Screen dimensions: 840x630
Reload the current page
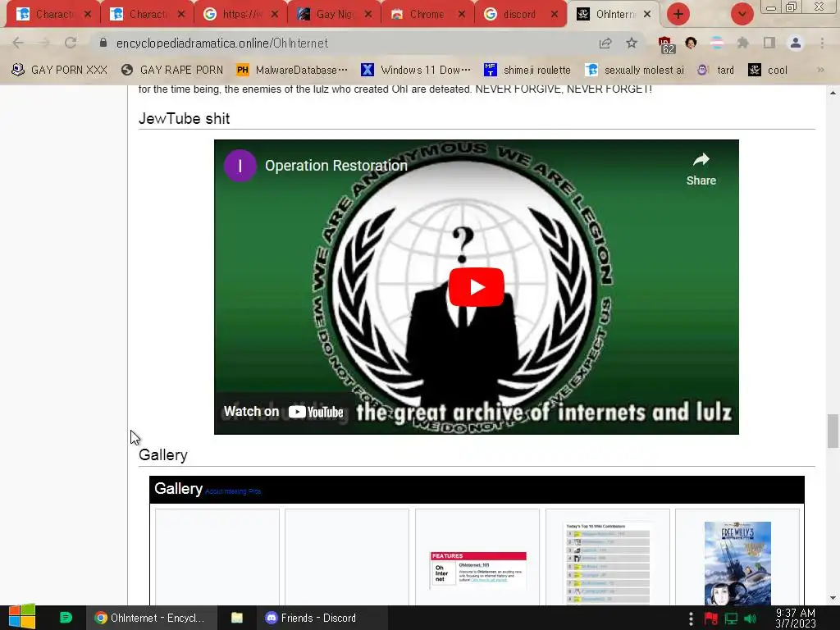pyautogui.click(x=71, y=43)
